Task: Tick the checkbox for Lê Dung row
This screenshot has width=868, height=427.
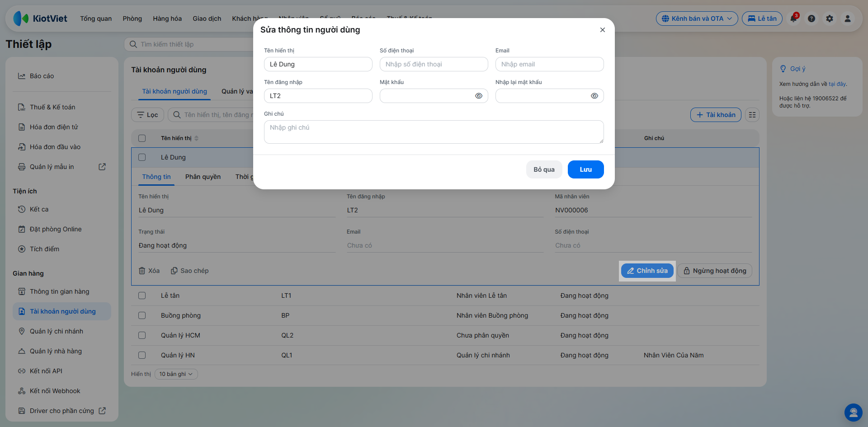Action: point(142,157)
